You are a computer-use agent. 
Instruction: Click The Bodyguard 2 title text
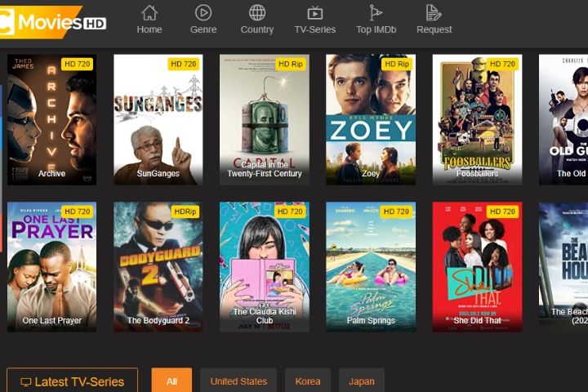coord(158,320)
